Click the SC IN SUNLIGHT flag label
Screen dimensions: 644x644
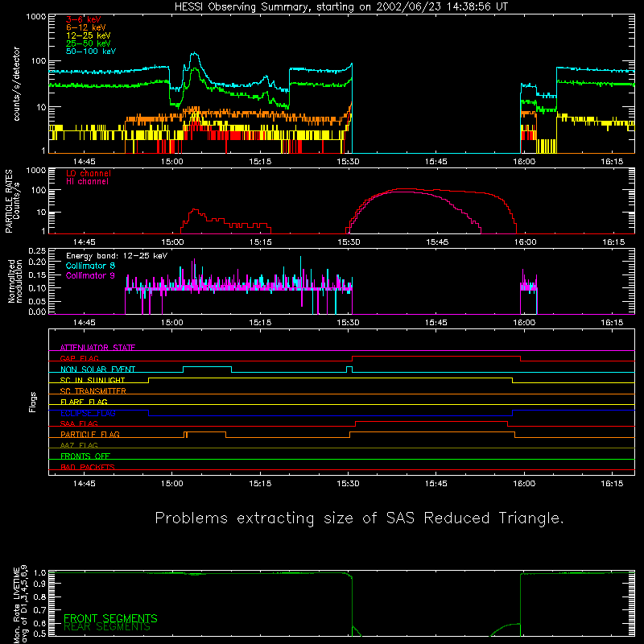(x=93, y=380)
